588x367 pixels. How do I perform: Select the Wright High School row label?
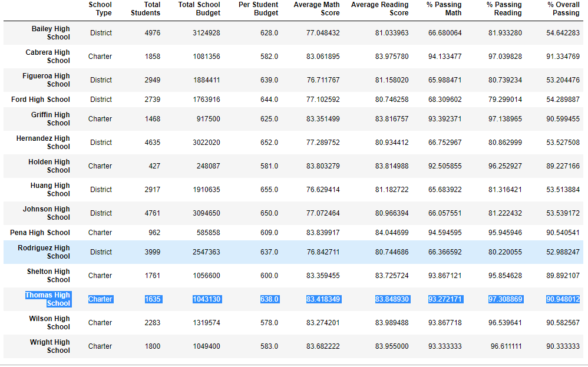tap(50, 346)
